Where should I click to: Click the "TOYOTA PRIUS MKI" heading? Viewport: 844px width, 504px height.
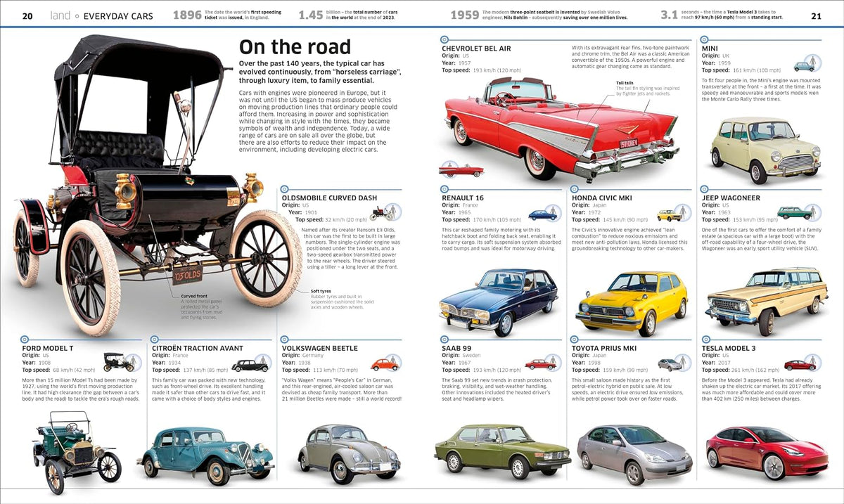tap(605, 348)
